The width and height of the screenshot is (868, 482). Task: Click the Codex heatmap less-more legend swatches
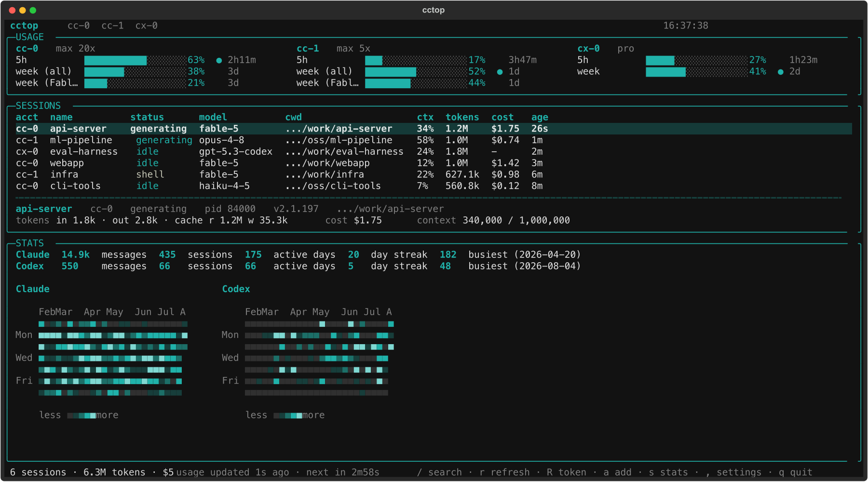[288, 415]
